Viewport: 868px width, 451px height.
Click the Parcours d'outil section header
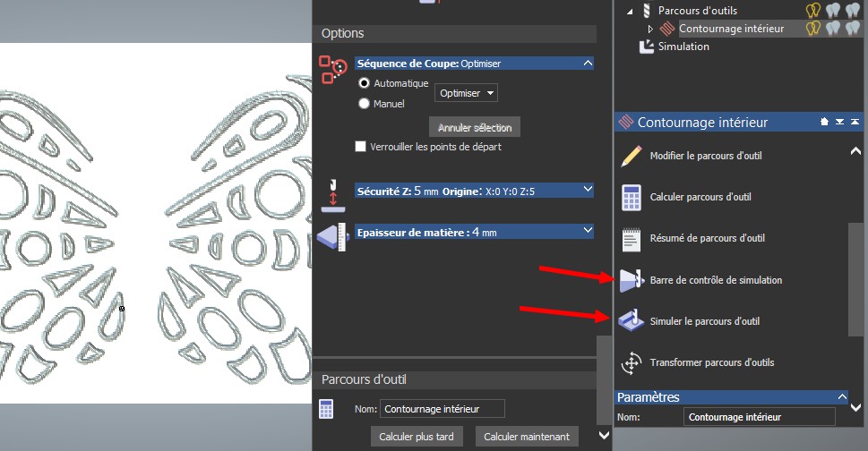coord(454,379)
